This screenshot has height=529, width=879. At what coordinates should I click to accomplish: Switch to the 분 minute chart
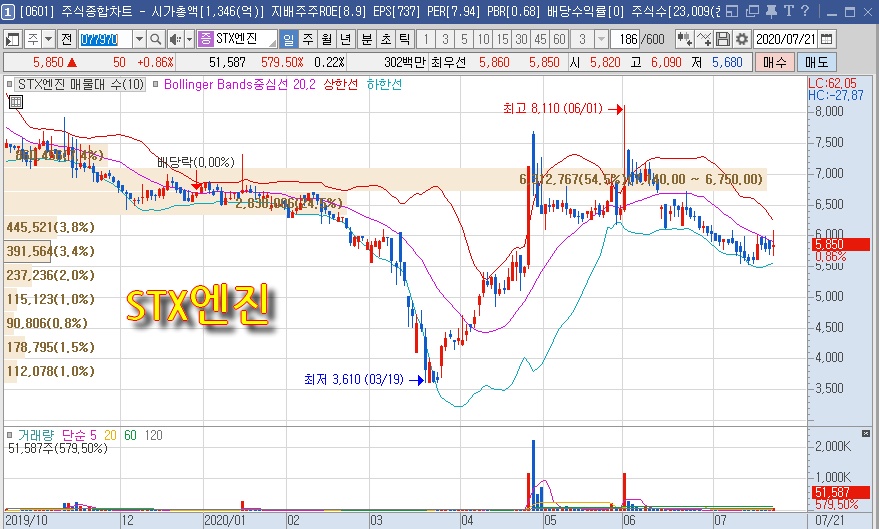367,39
